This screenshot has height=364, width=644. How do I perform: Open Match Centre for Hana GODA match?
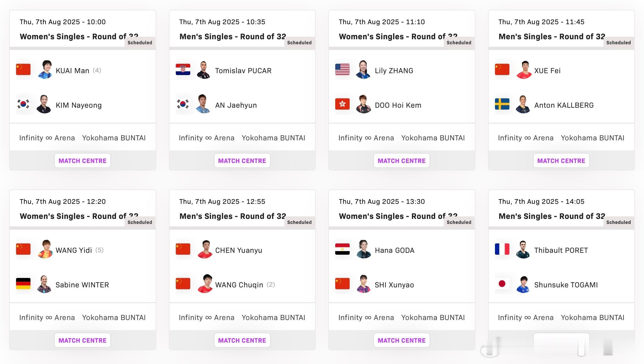pyautogui.click(x=402, y=340)
